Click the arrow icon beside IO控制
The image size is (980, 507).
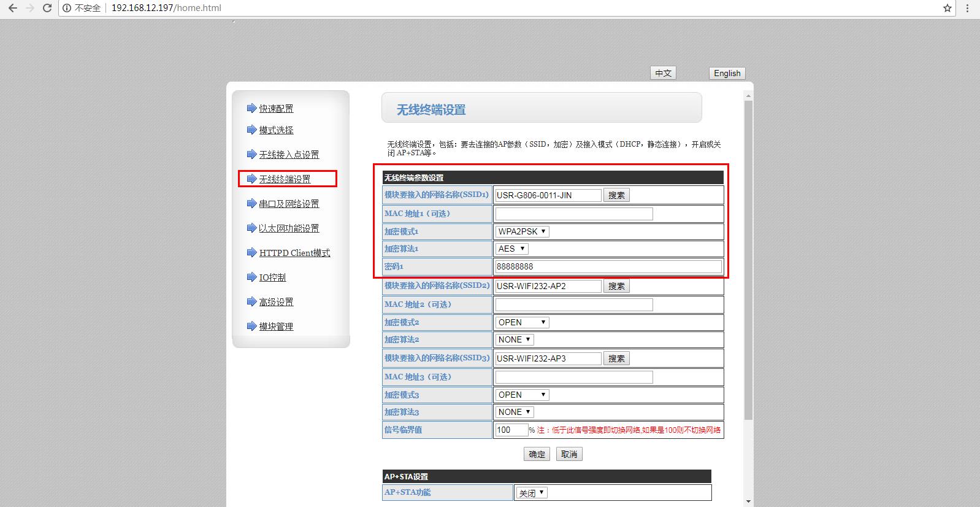[251, 277]
